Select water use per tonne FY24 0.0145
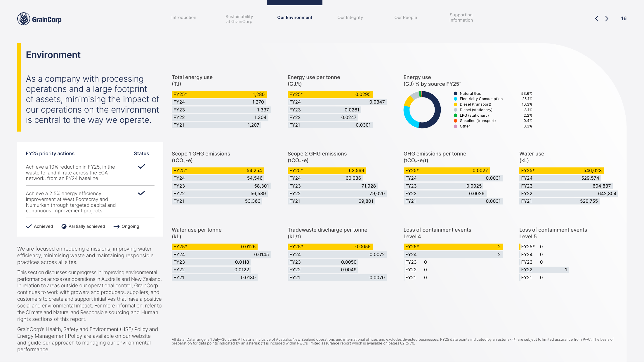This screenshot has height=362, width=644. click(x=261, y=254)
